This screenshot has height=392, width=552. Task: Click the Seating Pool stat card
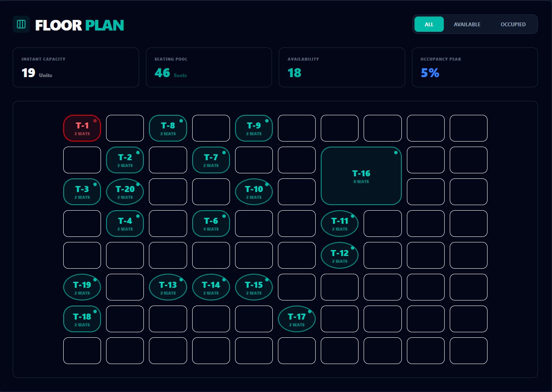(x=209, y=67)
